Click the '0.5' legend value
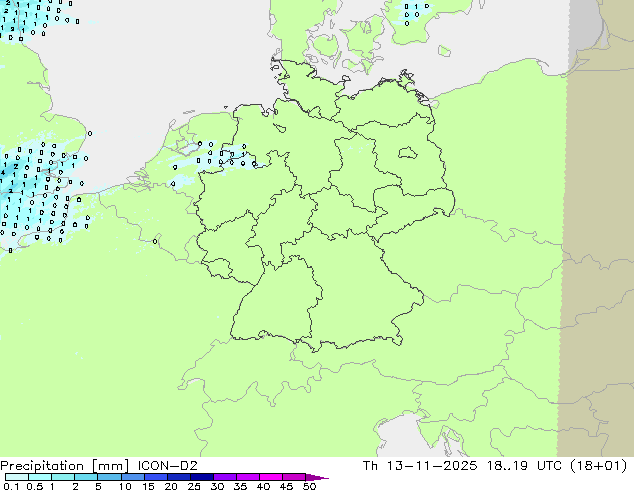This screenshot has height=490, width=634. coord(34,486)
